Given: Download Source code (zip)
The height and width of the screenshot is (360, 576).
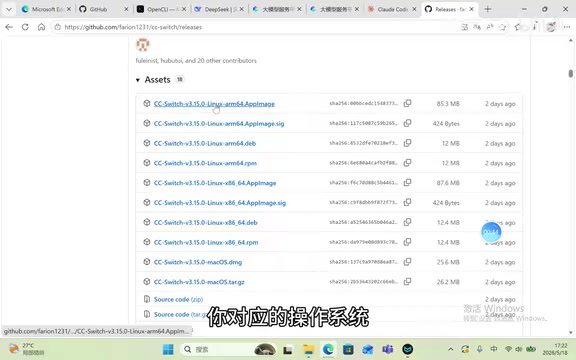Looking at the screenshot, I should tap(179, 299).
